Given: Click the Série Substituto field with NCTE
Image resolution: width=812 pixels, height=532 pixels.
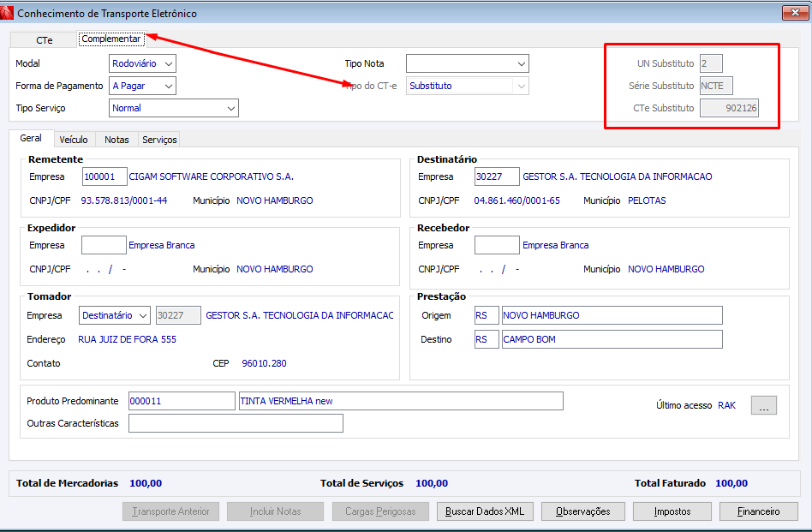Looking at the screenshot, I should click(x=716, y=86).
